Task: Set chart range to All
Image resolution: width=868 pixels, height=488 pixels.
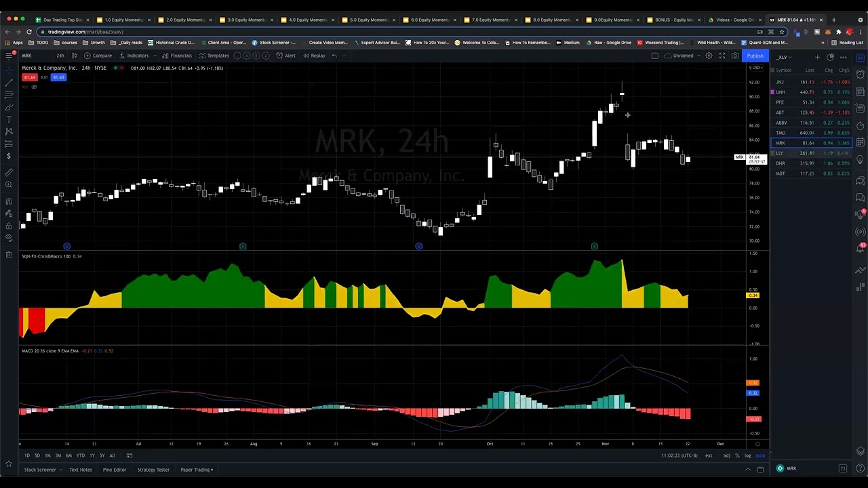Action: 112,455
